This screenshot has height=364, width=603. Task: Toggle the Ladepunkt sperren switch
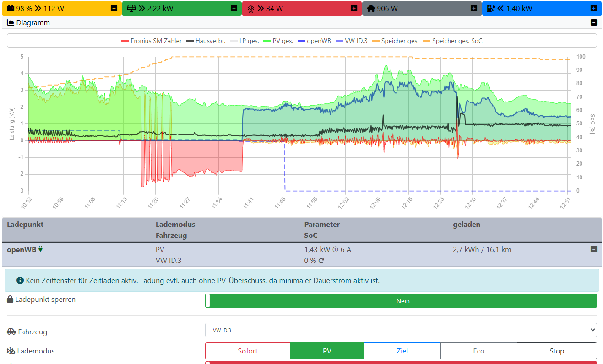tap(401, 301)
